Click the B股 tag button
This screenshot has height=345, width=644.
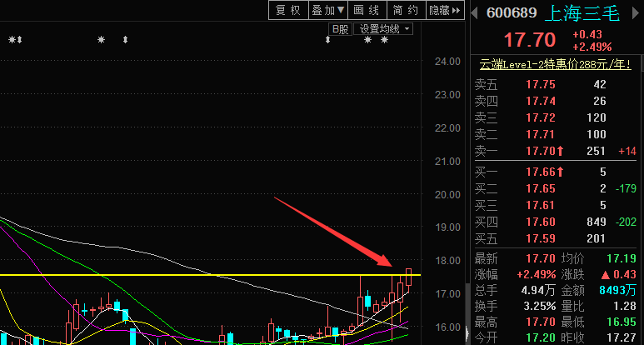coord(340,29)
